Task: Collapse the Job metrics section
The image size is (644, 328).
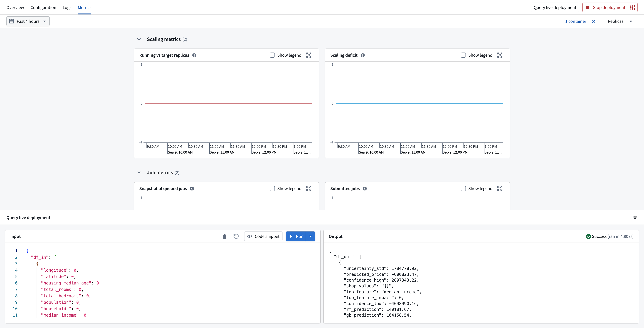Action: (x=139, y=173)
